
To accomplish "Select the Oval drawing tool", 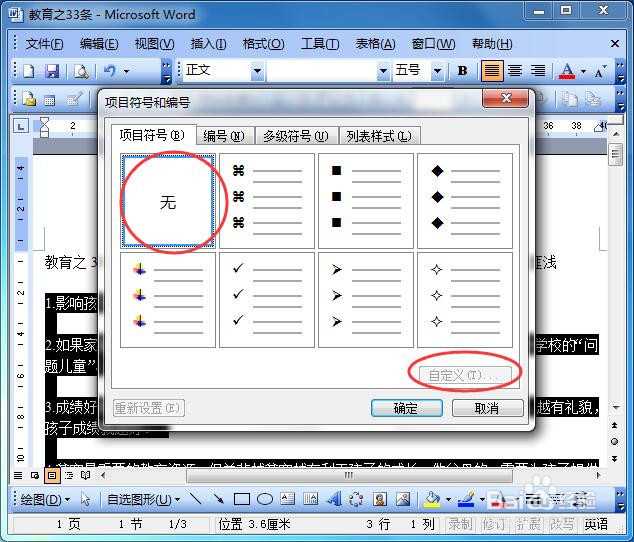I will click(x=265, y=499).
